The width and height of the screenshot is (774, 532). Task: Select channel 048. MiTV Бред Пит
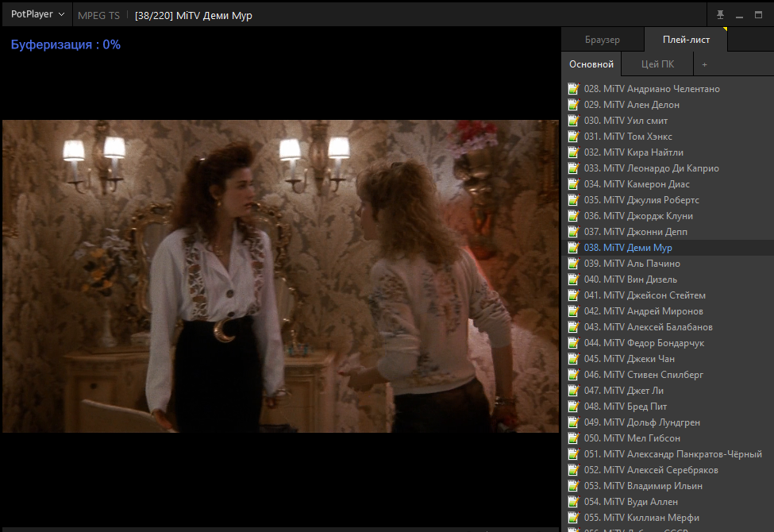tap(668, 407)
